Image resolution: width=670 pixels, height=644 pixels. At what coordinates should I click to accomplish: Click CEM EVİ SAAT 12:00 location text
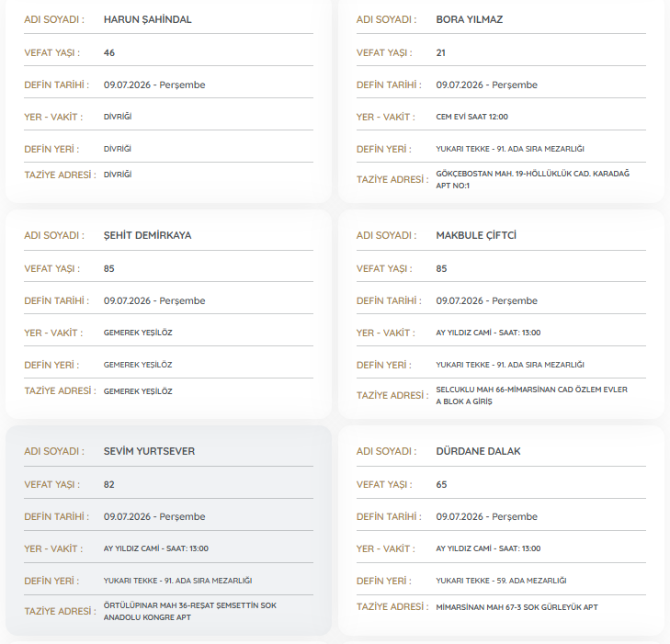point(471,117)
